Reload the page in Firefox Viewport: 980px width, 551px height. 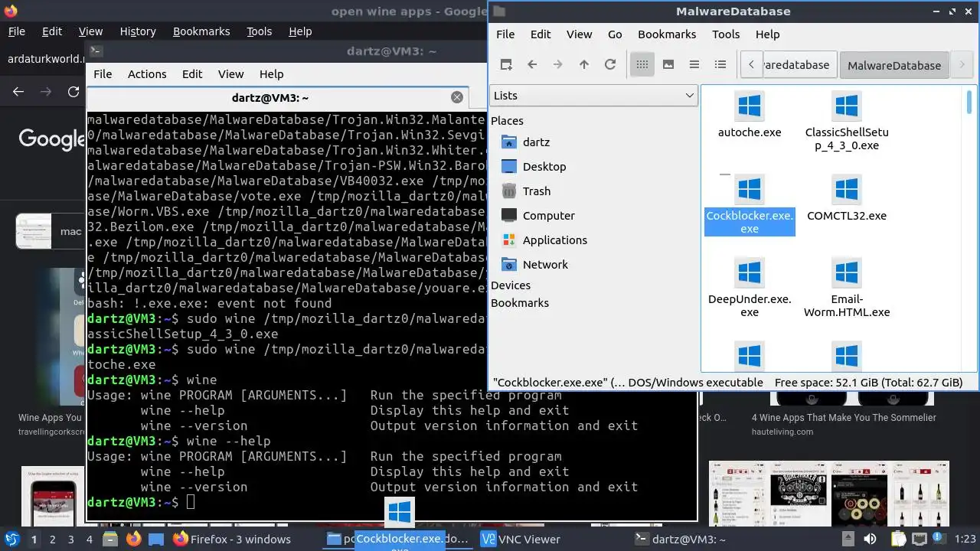(73, 92)
